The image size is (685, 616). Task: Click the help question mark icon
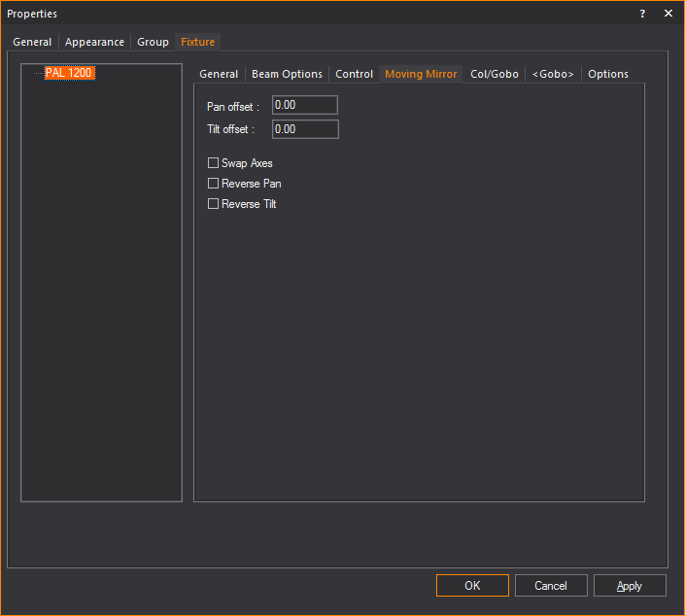point(642,14)
